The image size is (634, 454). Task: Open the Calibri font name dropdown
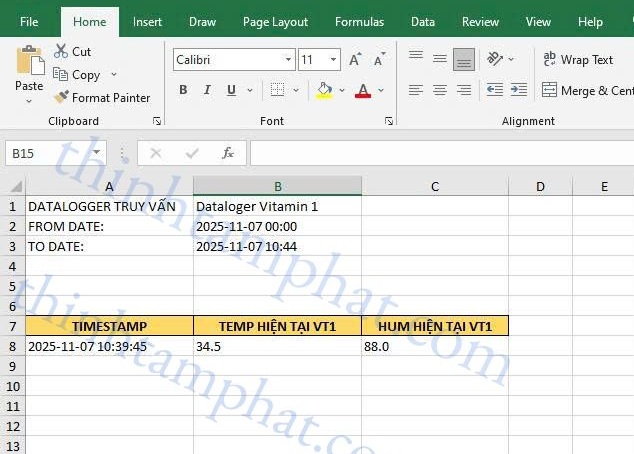[288, 60]
